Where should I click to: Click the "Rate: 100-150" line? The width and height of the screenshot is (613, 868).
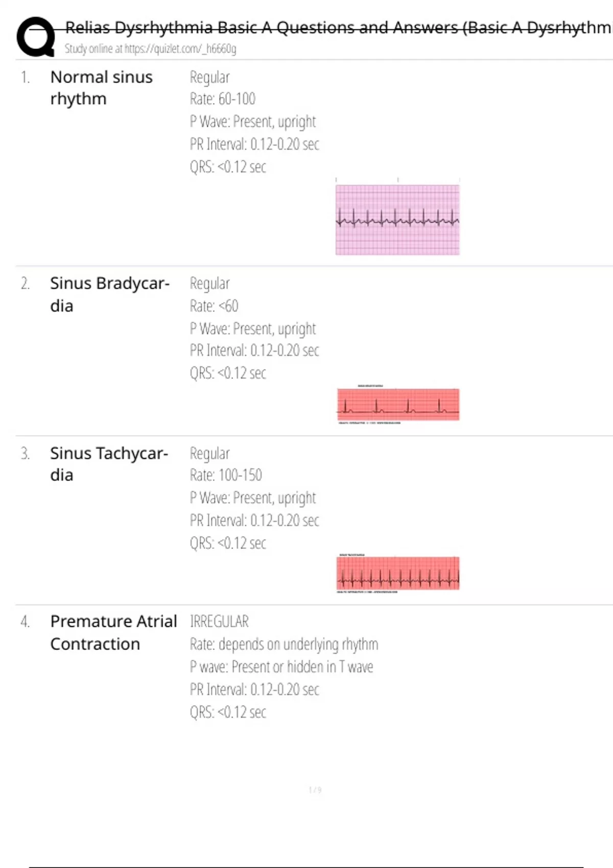click(x=226, y=475)
